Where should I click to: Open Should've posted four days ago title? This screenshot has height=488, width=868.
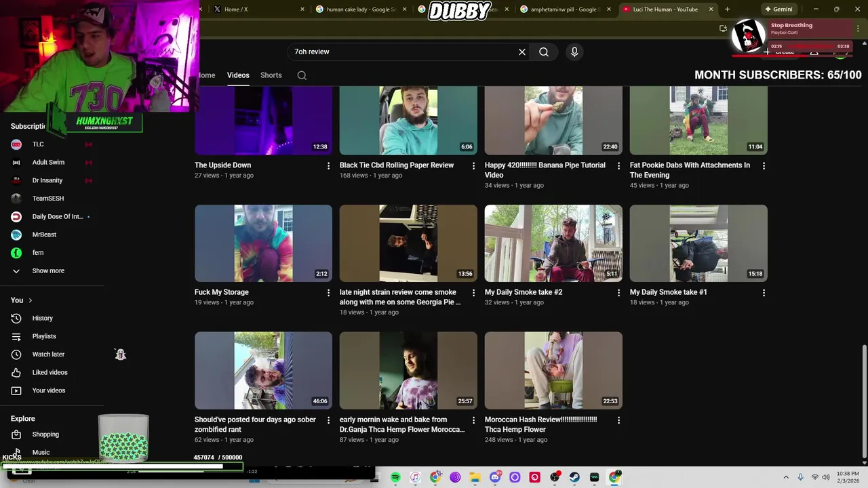[x=255, y=424]
